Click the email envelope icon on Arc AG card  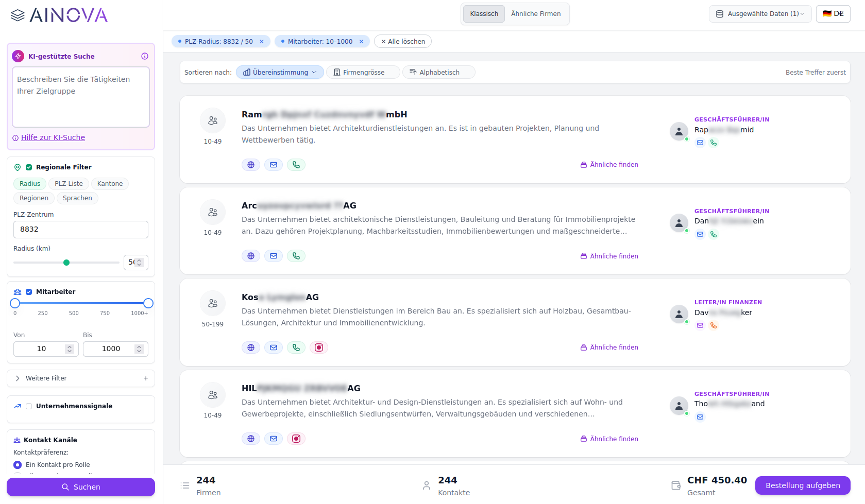(x=274, y=255)
